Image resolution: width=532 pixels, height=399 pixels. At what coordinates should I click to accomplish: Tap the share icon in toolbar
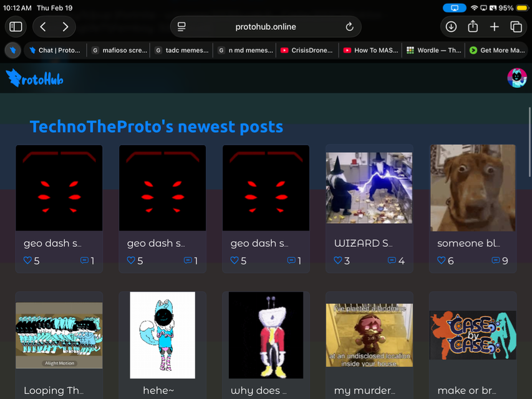(x=473, y=27)
